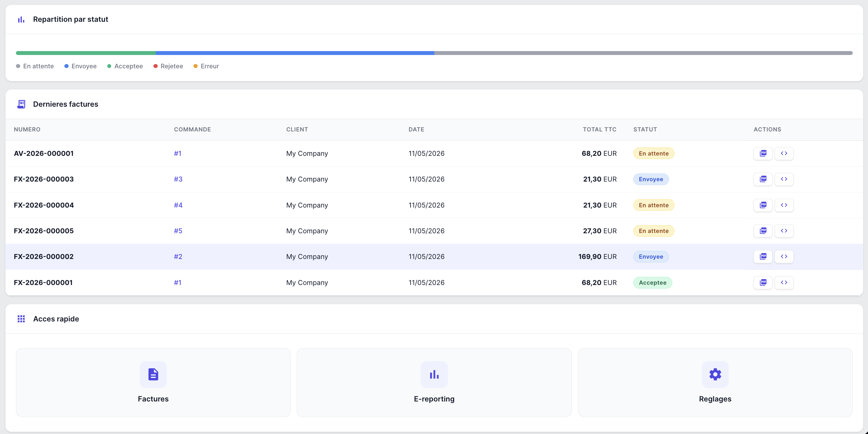The width and height of the screenshot is (868, 434).
Task: Click the ACTIONS column header
Action: point(767,129)
